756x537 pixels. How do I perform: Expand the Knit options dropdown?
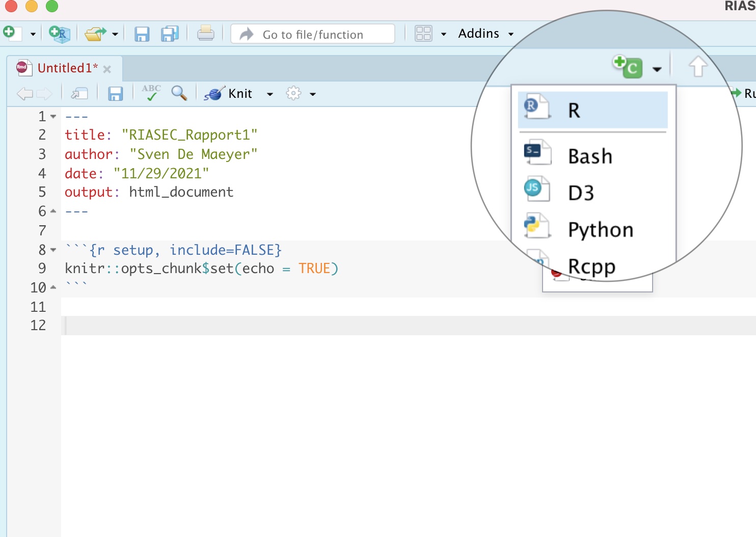[x=270, y=94]
